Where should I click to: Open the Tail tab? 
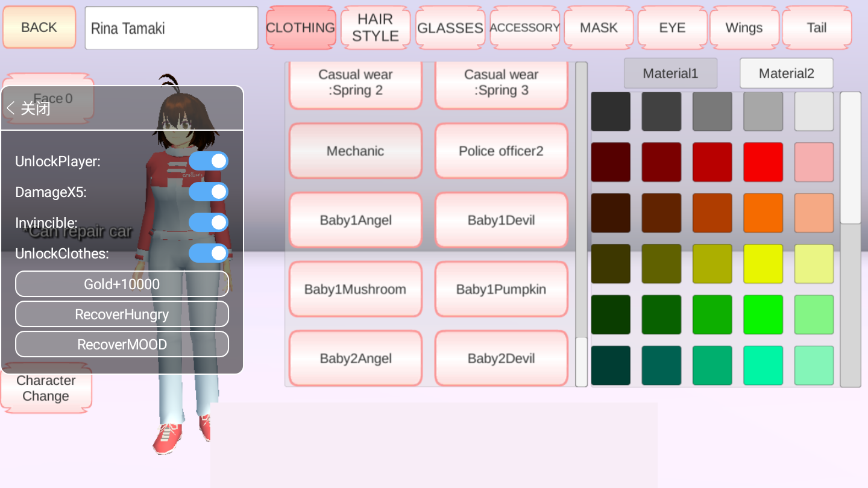817,28
